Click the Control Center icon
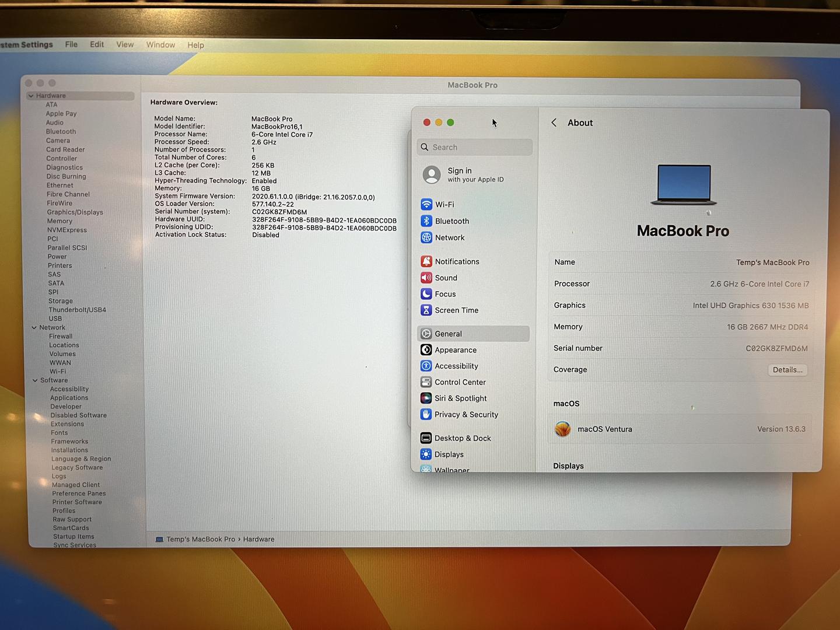The width and height of the screenshot is (840, 630). click(426, 382)
